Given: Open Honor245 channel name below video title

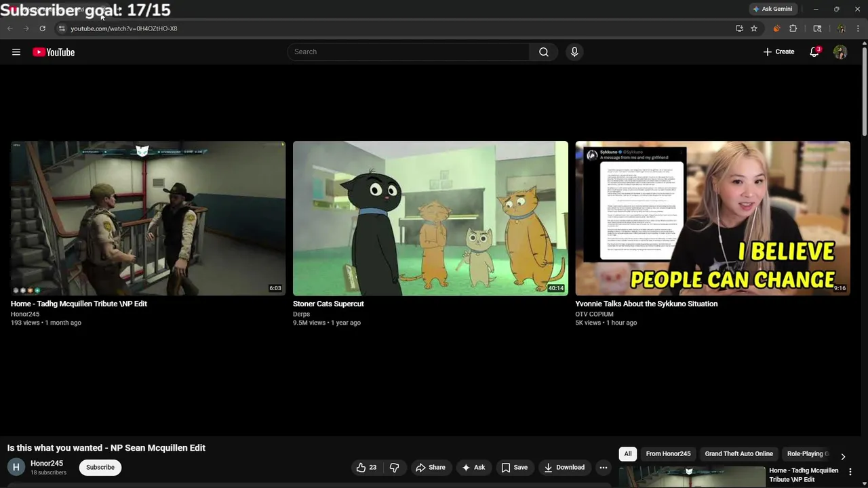Looking at the screenshot, I should [47, 464].
